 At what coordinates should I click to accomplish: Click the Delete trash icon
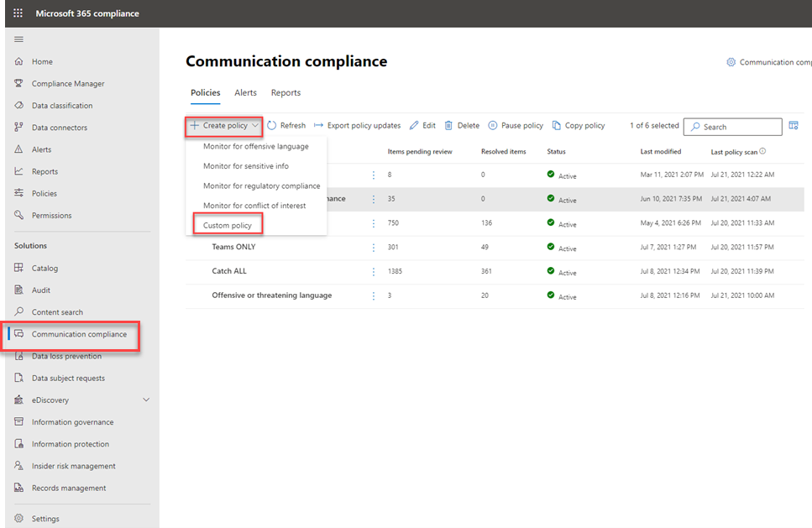coord(448,125)
